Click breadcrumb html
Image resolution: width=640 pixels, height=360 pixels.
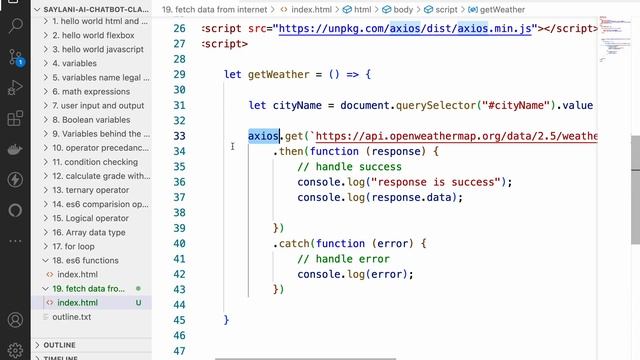pos(362,9)
